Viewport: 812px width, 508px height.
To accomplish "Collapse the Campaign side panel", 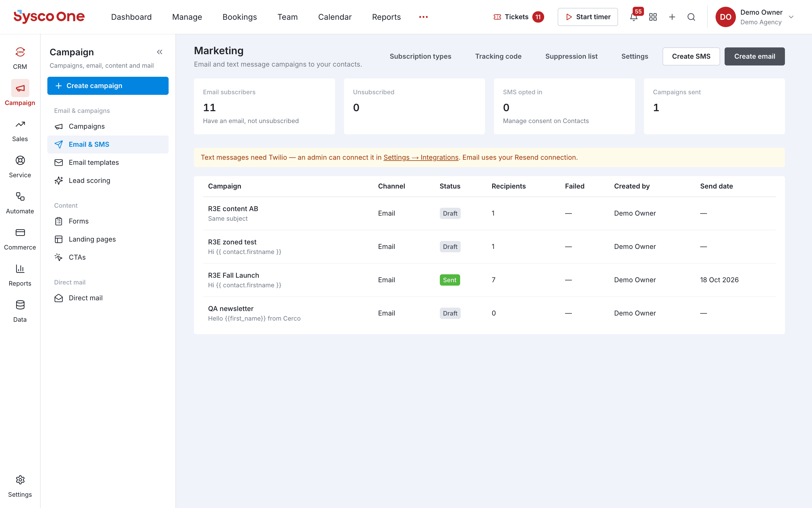I will click(160, 52).
